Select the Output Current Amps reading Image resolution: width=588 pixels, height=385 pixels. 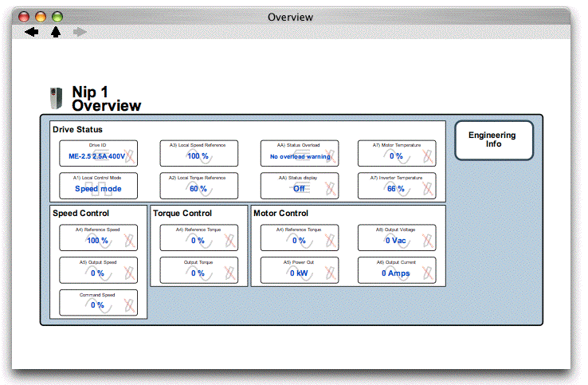pos(397,270)
